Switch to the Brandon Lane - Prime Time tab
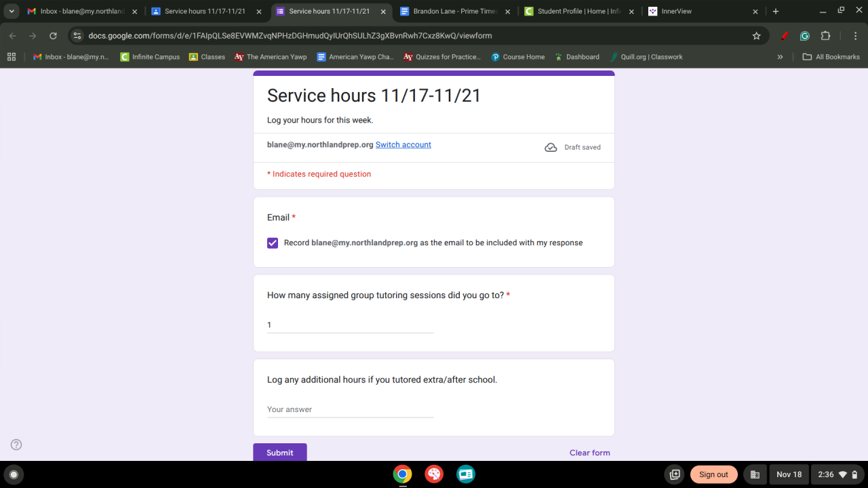 tap(455, 12)
